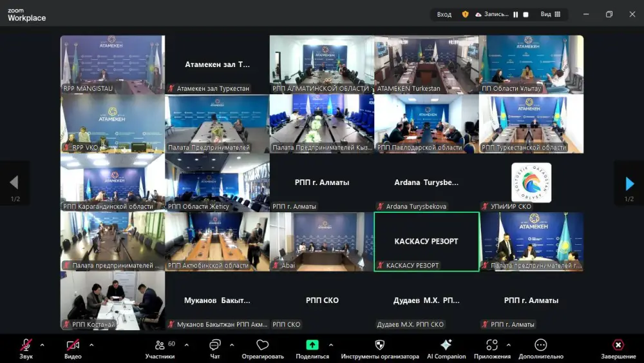The height and width of the screenshot is (363, 644).
Task: Open the Приложения apps icon
Action: click(492, 346)
